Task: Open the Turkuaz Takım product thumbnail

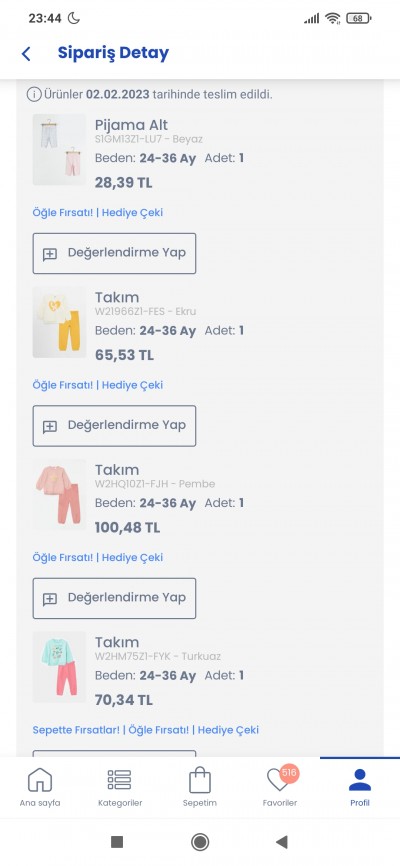Action: click(x=60, y=667)
